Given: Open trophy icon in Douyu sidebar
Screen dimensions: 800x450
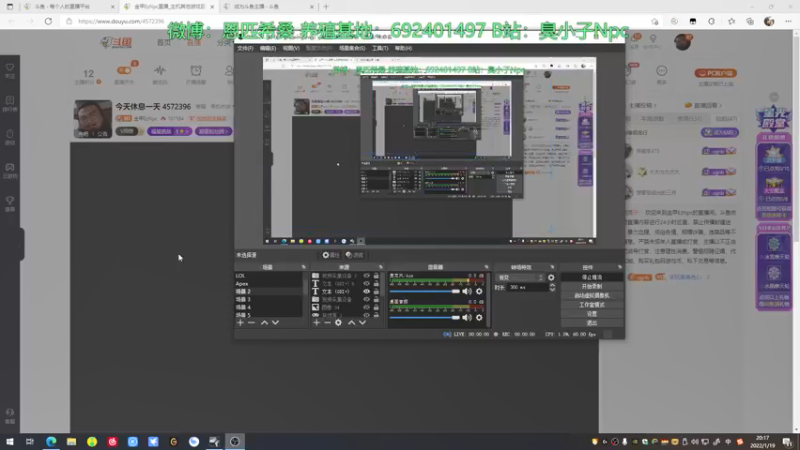Looking at the screenshot, I should point(10,204).
